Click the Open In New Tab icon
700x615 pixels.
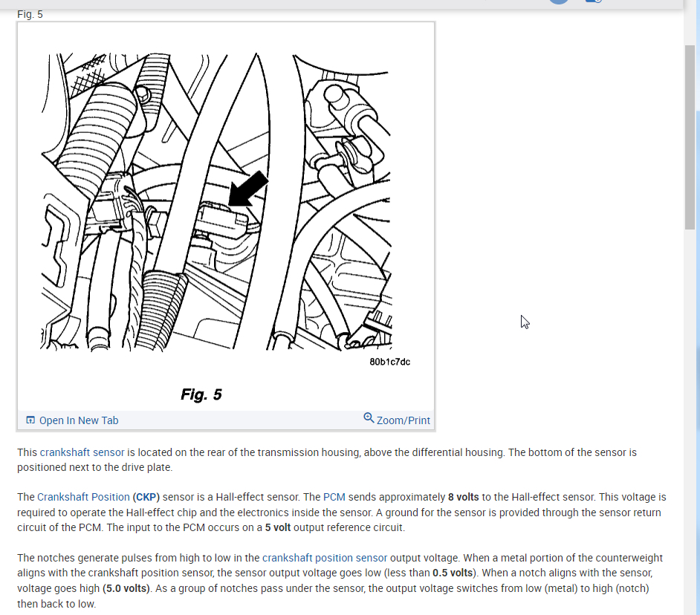pos(30,420)
